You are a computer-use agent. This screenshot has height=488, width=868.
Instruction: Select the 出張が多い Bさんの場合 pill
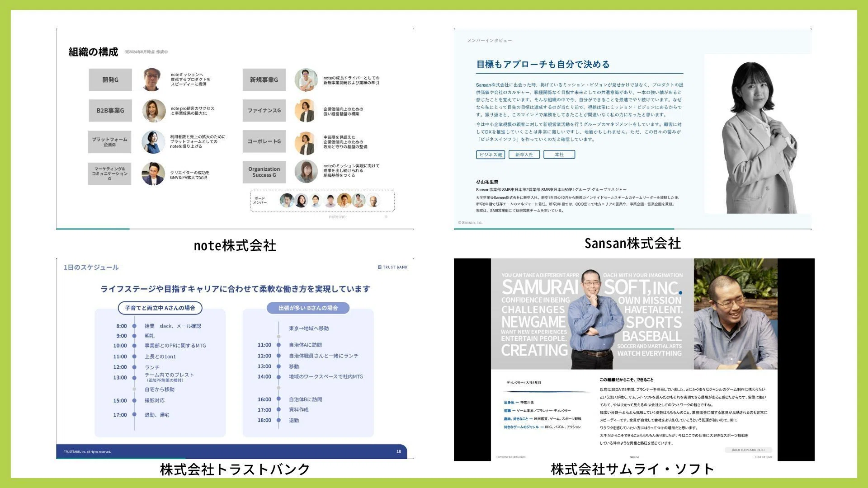click(x=308, y=308)
